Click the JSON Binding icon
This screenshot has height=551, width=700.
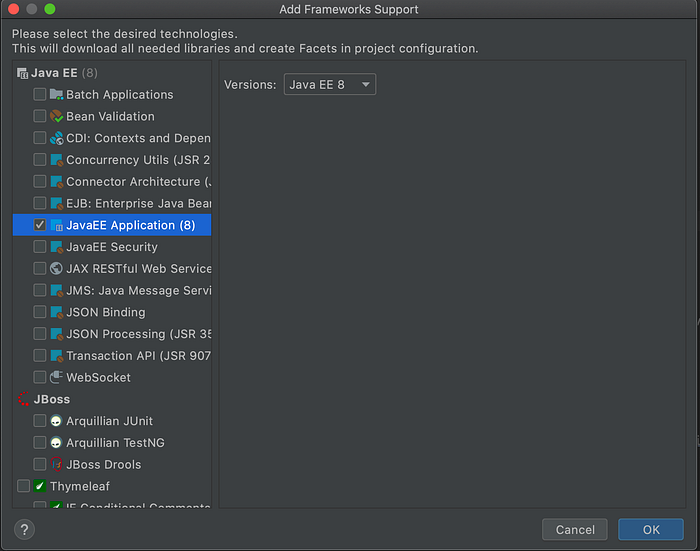click(56, 312)
